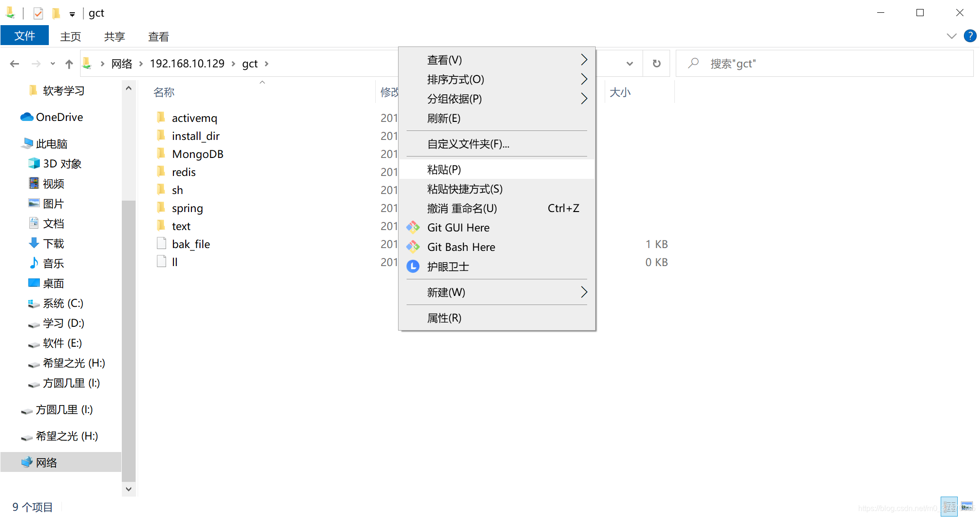Select the sh folder name
980x517 pixels.
point(177,190)
